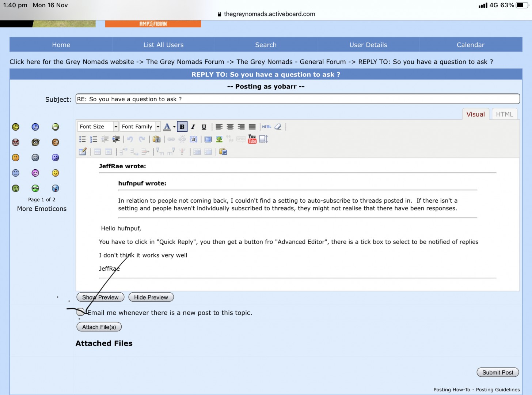Tick the email me on new post checkbox
Viewport: 532px width, 395px height.
click(80, 312)
